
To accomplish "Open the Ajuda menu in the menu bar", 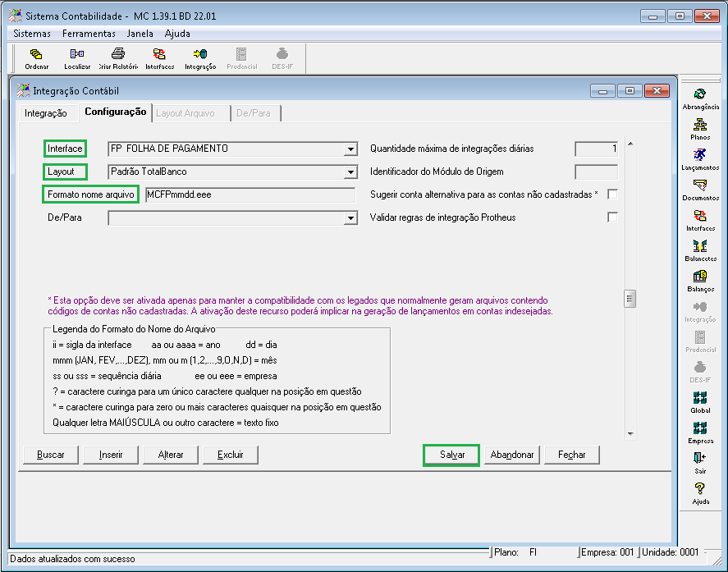I will 177,34.
